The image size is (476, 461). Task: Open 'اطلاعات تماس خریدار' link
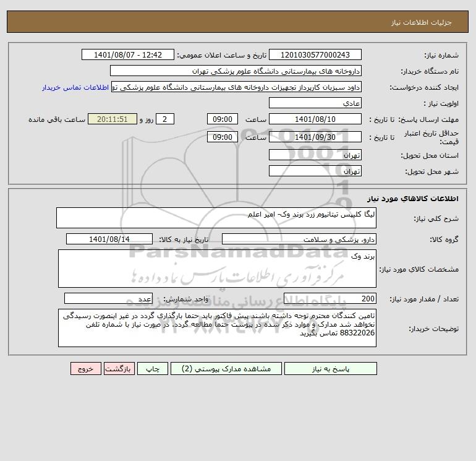pyautogui.click(x=75, y=87)
